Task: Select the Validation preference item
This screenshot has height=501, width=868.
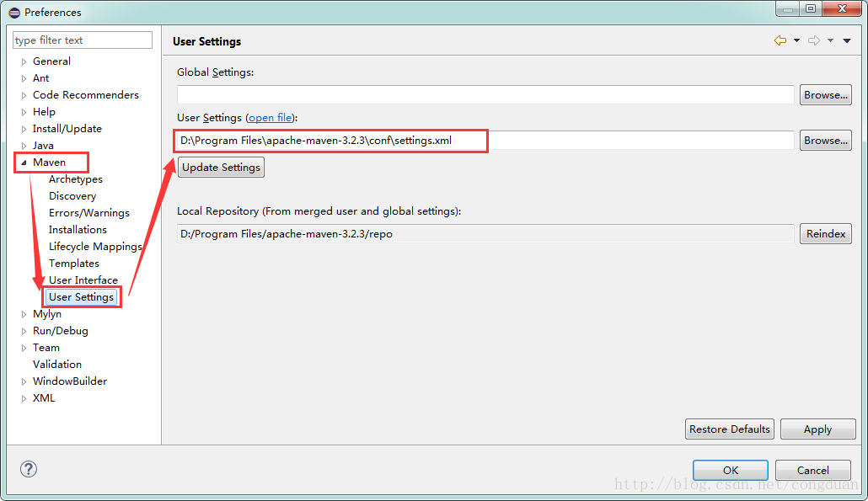Action: pos(57,365)
